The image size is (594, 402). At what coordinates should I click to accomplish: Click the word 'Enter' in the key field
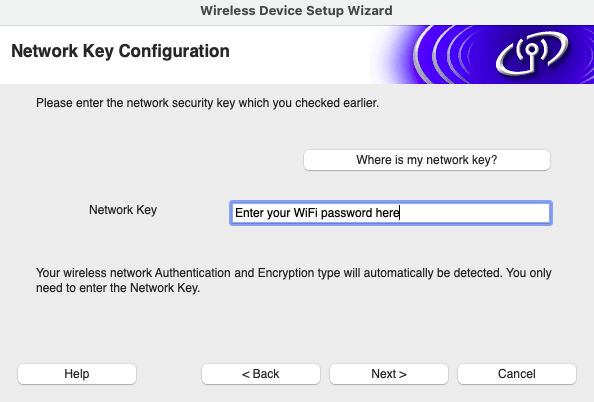click(249, 213)
